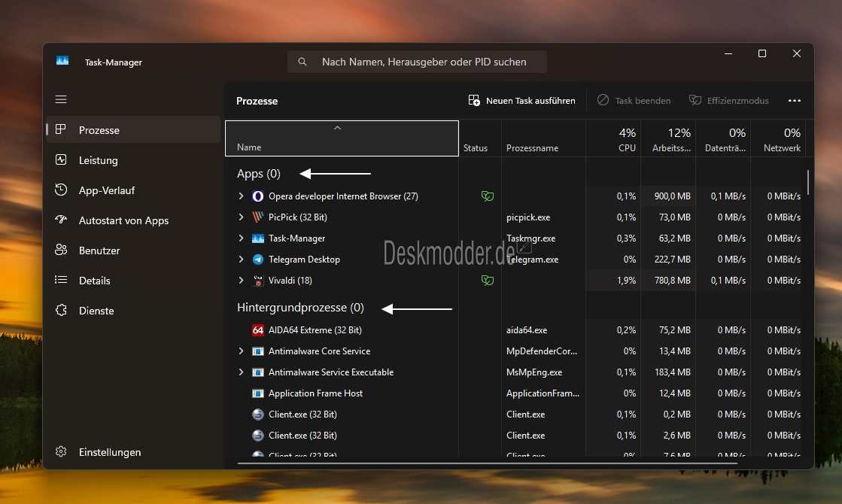Click the efficiency leaf icon for Opera
842x504 pixels.
487,196
